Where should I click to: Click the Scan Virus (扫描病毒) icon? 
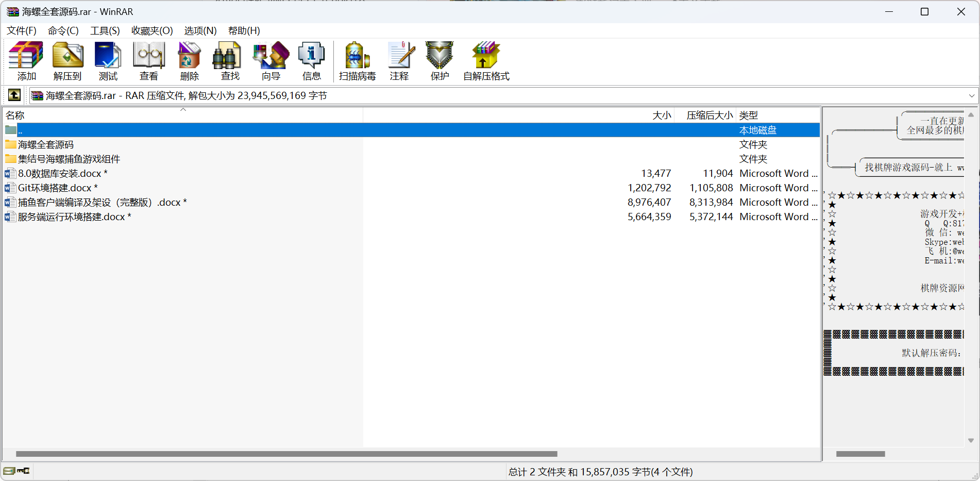357,55
